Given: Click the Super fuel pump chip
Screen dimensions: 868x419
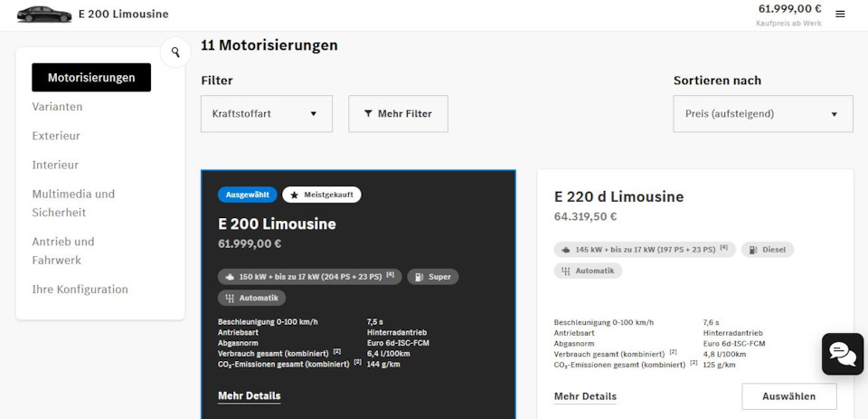Looking at the screenshot, I should 433,277.
